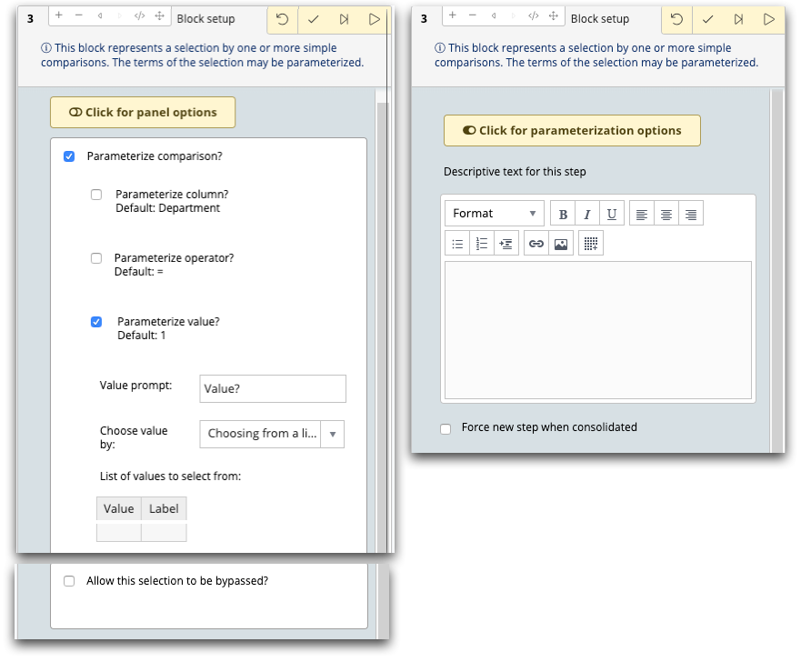Image resolution: width=811 pixels, height=672 pixels.
Task: Click the Label column header in values table
Action: point(164,508)
